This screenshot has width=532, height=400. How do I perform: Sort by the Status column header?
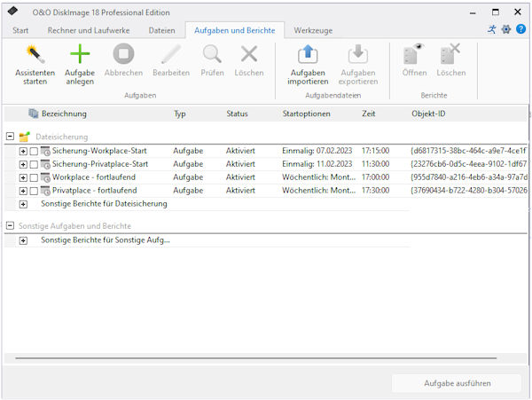(237, 114)
